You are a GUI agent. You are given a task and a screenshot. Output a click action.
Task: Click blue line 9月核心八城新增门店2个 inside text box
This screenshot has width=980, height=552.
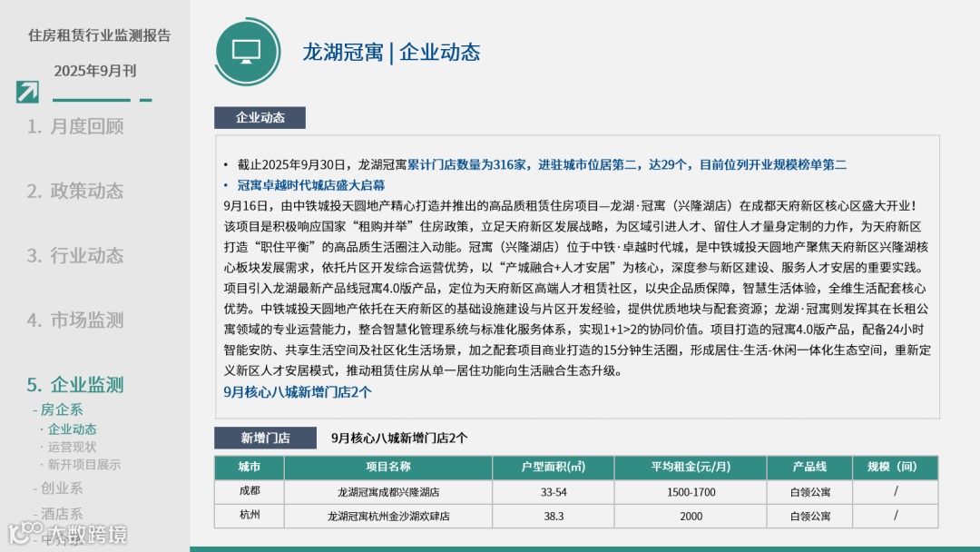pyautogui.click(x=298, y=392)
